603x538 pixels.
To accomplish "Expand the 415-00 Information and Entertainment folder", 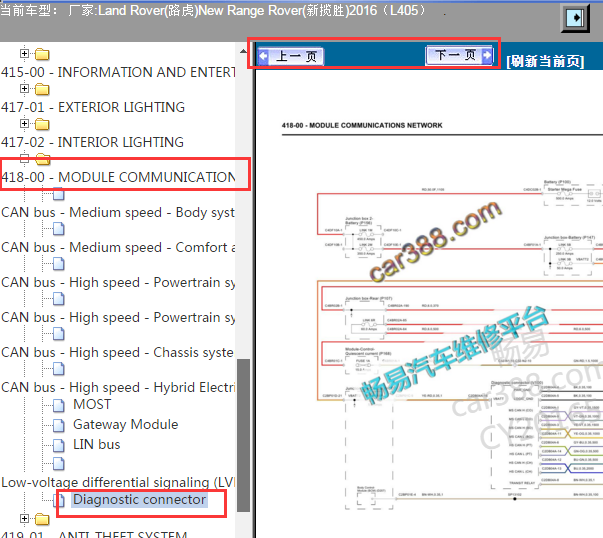I will (24, 53).
